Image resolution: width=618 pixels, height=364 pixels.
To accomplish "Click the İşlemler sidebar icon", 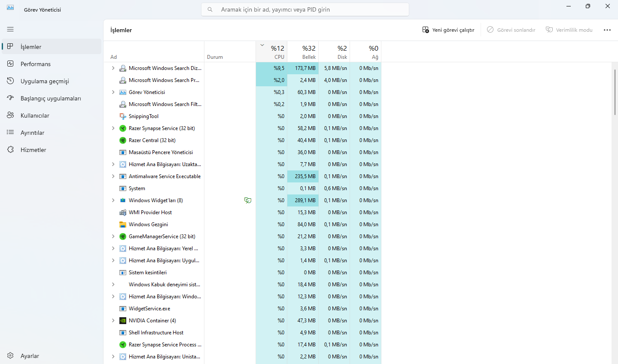I will click(10, 46).
